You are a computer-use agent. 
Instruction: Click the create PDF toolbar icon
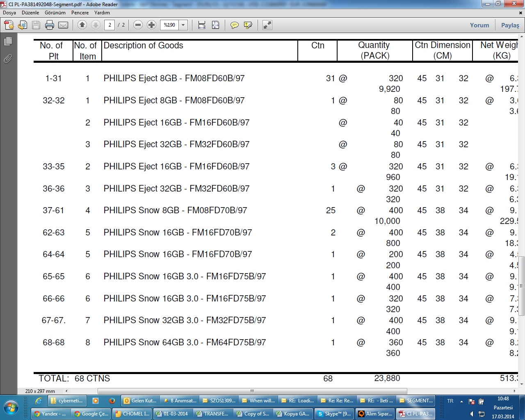(x=9, y=25)
